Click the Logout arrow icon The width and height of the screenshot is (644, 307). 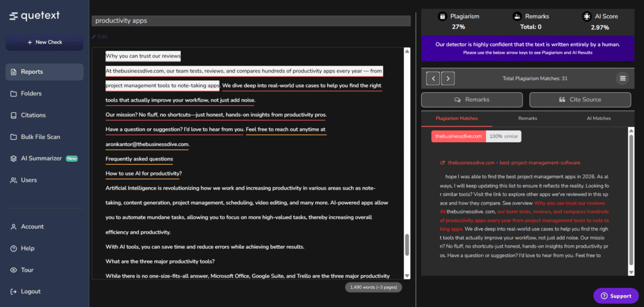pyautogui.click(x=13, y=292)
